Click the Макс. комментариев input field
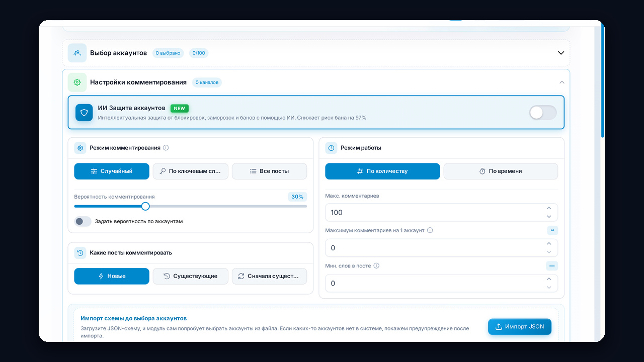Image resolution: width=644 pixels, height=362 pixels. pos(441,212)
